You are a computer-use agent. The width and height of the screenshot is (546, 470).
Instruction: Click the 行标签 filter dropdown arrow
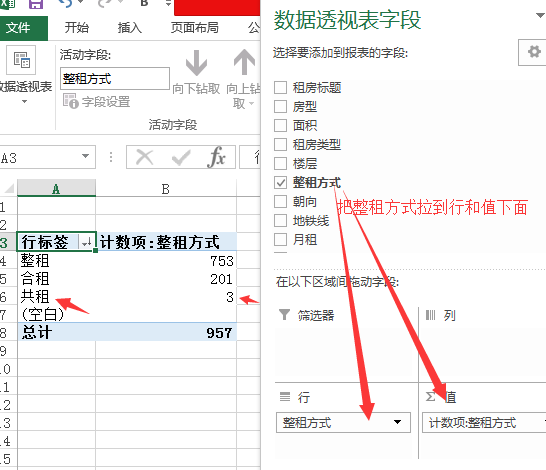coord(87,242)
